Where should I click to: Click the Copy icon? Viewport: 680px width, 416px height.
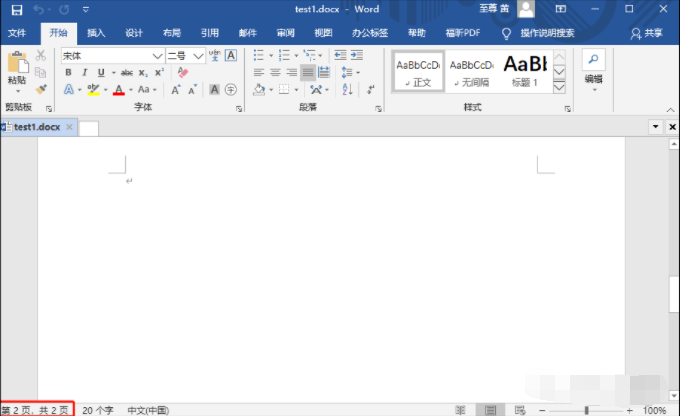(40, 72)
